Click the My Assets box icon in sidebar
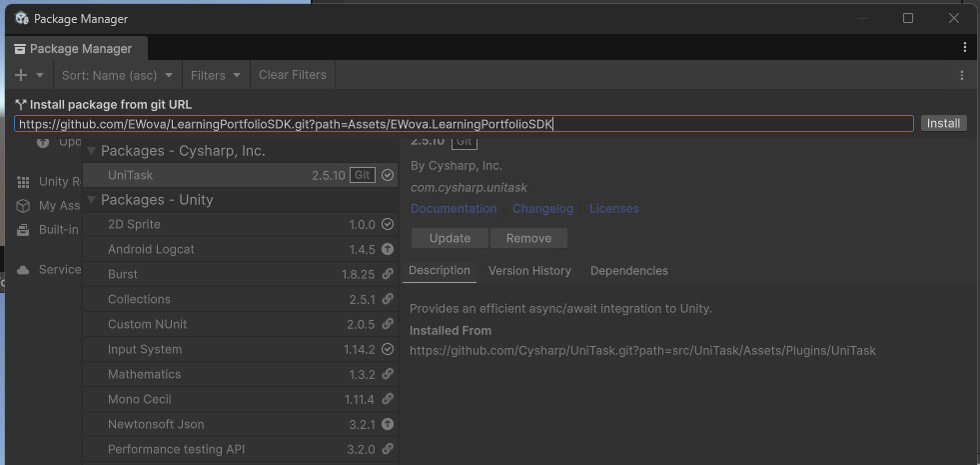 (x=23, y=206)
